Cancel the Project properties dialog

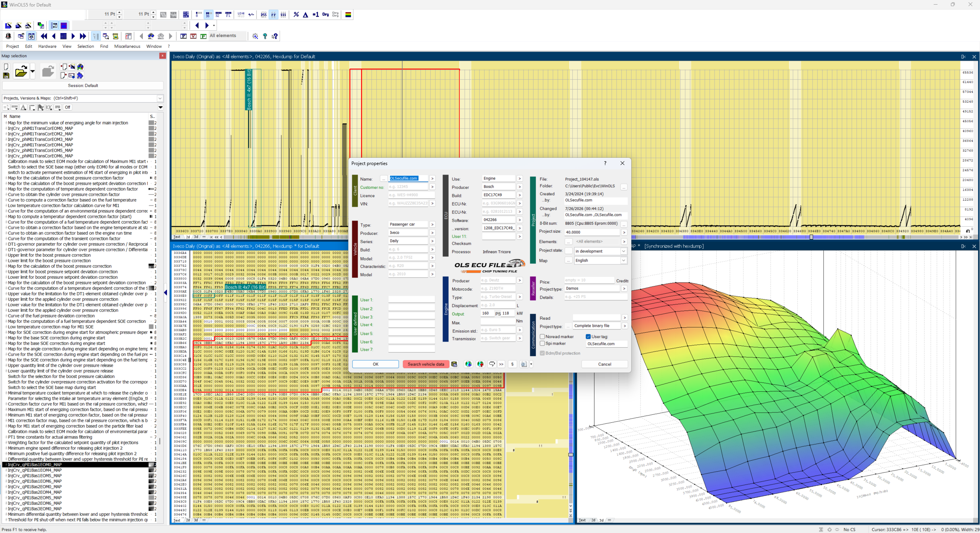[x=604, y=364]
